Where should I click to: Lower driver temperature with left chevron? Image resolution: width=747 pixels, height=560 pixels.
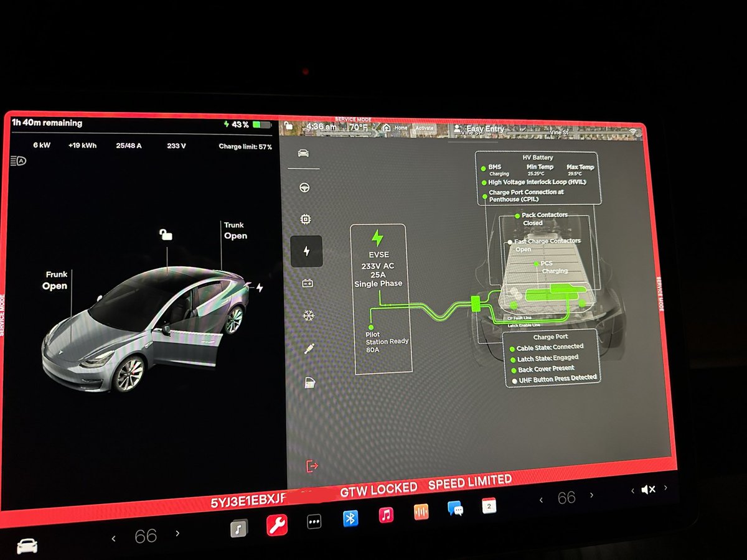113,538
